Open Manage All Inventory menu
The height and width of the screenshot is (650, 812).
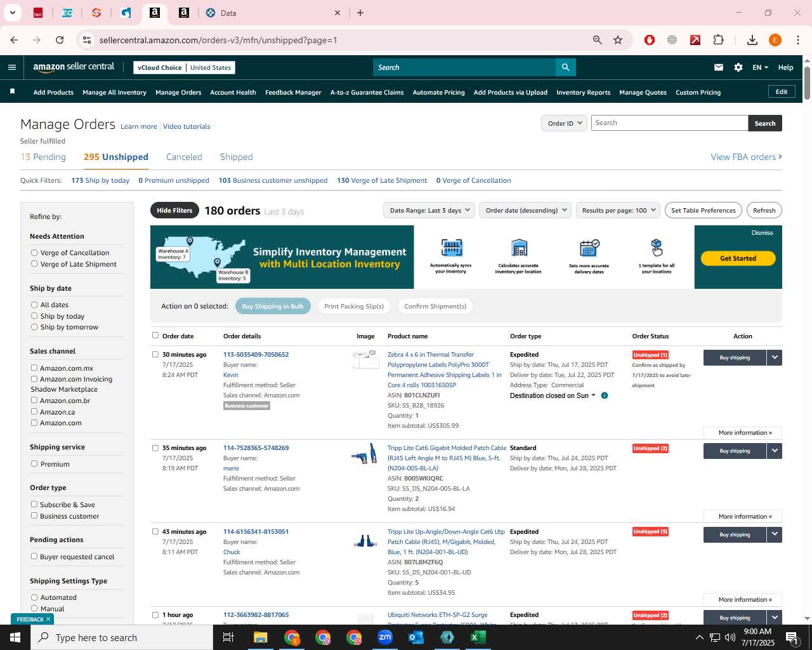[x=114, y=92]
